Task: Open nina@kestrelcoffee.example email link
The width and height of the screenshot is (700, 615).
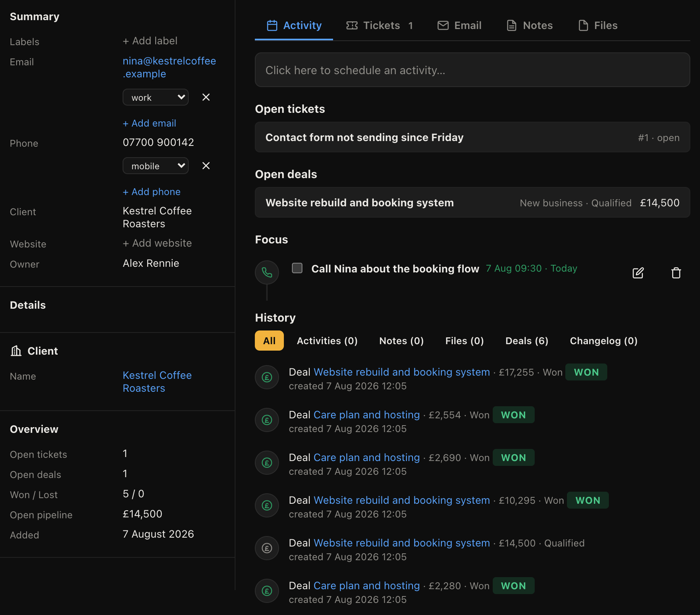Action: (169, 67)
